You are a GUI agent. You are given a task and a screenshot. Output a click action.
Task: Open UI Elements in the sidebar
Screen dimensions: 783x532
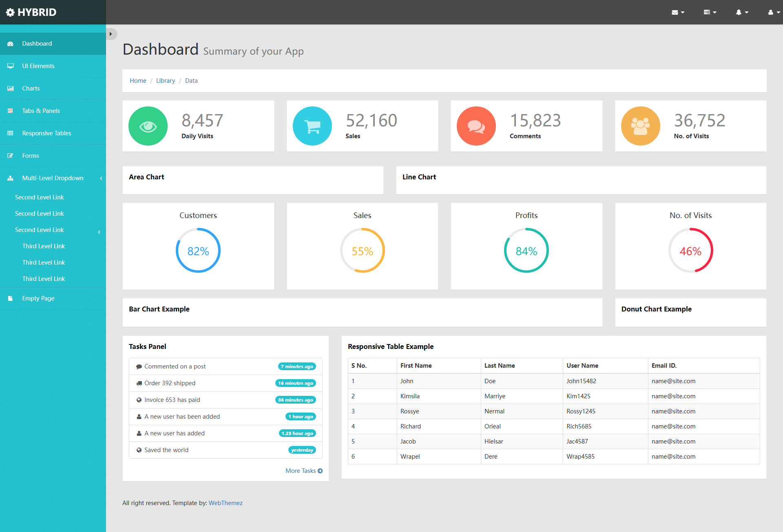coord(53,66)
